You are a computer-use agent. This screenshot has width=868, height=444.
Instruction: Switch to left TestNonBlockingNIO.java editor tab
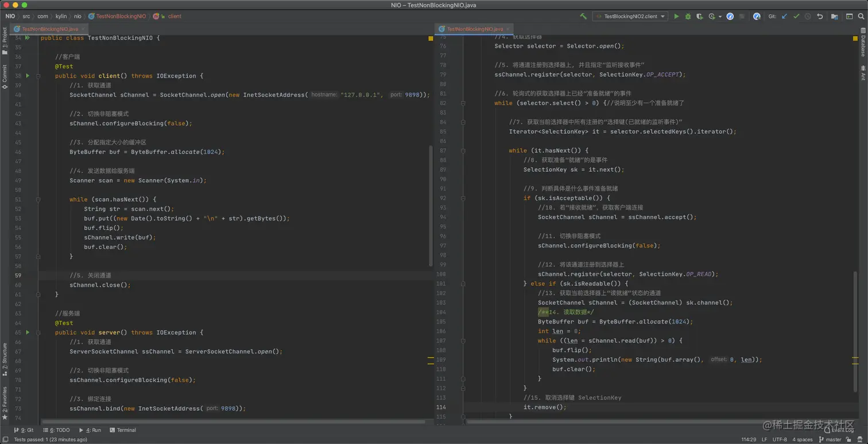click(49, 29)
